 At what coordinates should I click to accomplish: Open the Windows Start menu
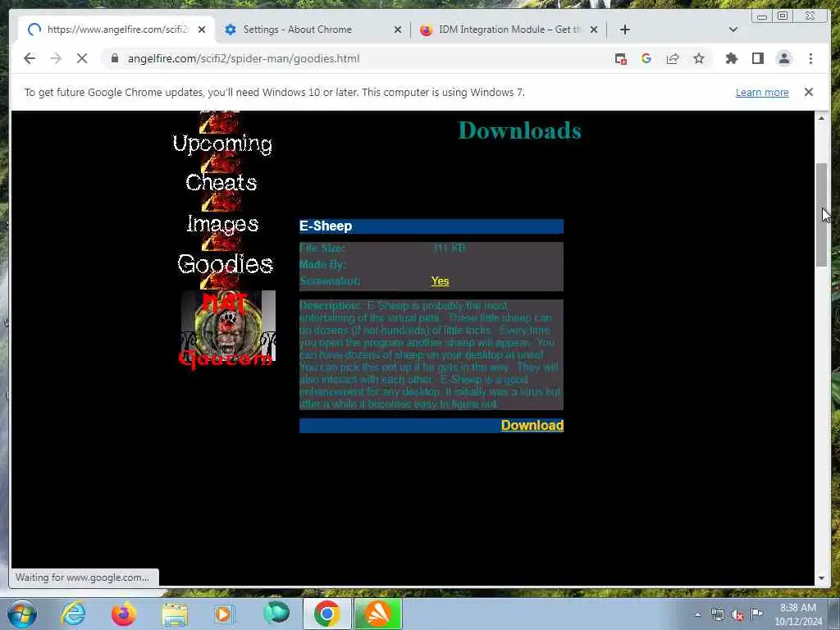click(x=22, y=614)
